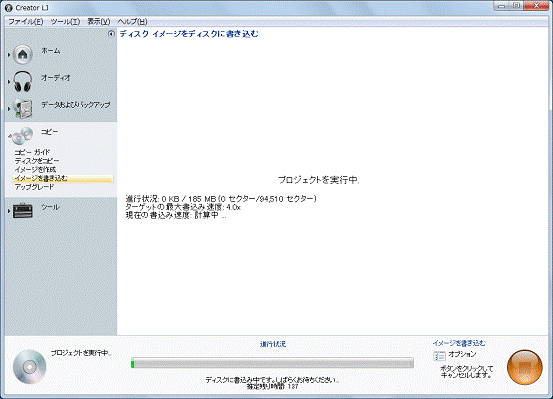Open the ファイル(F) menu
Viewport: 553px width, 399px height.
[x=26, y=22]
